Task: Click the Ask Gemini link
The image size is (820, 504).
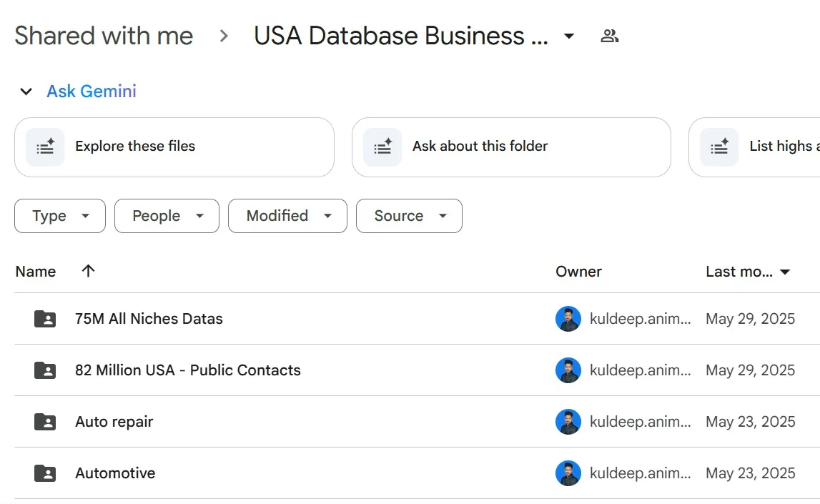Action: click(92, 92)
